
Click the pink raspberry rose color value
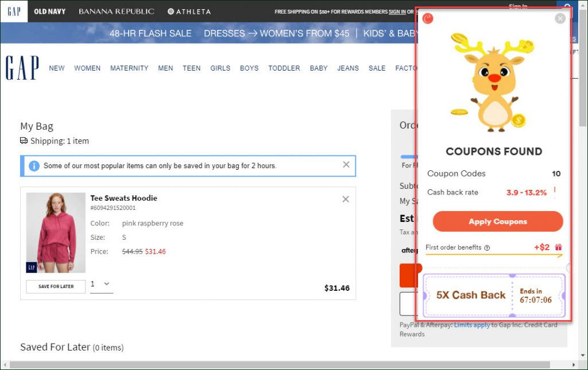[153, 223]
